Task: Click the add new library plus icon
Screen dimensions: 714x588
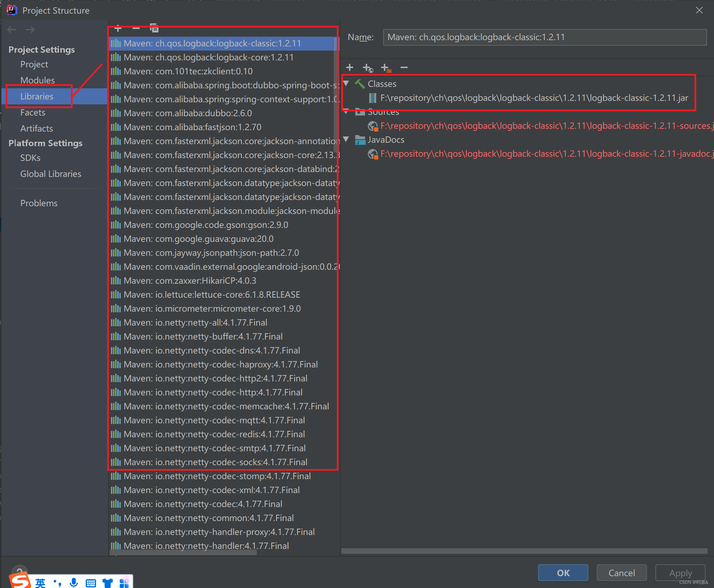Action: coord(118,28)
